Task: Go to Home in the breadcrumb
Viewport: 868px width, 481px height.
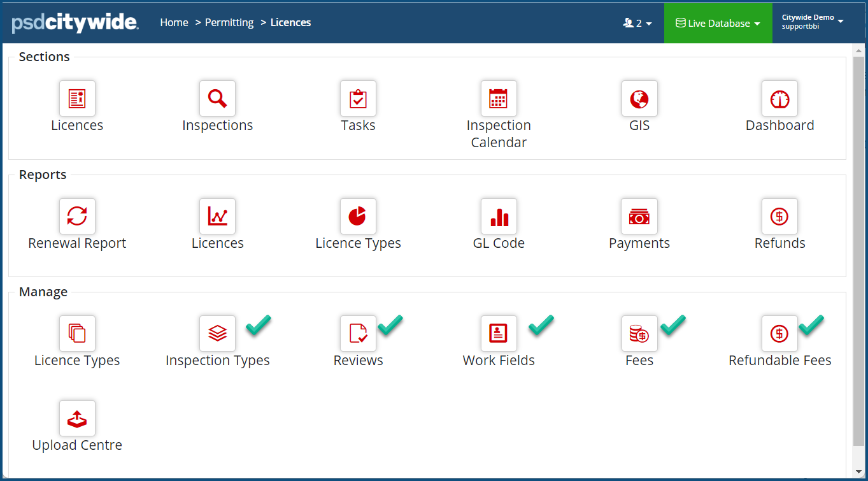Action: point(174,23)
